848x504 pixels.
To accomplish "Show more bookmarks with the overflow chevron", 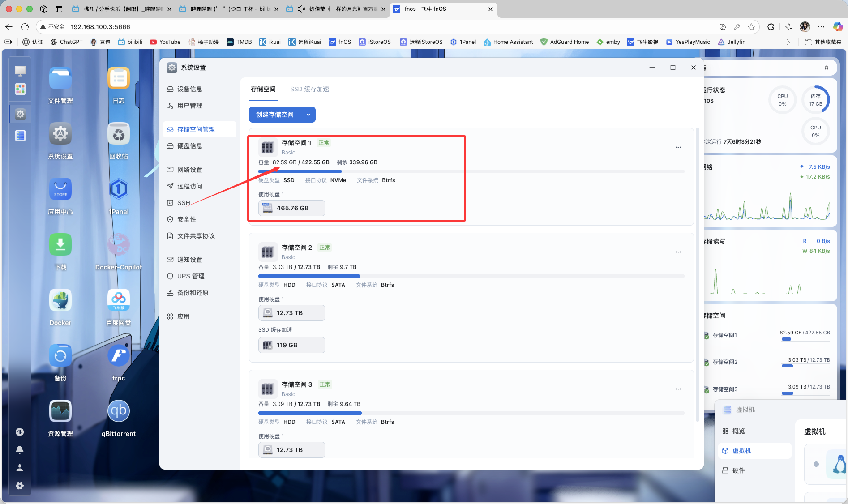I will click(x=788, y=42).
